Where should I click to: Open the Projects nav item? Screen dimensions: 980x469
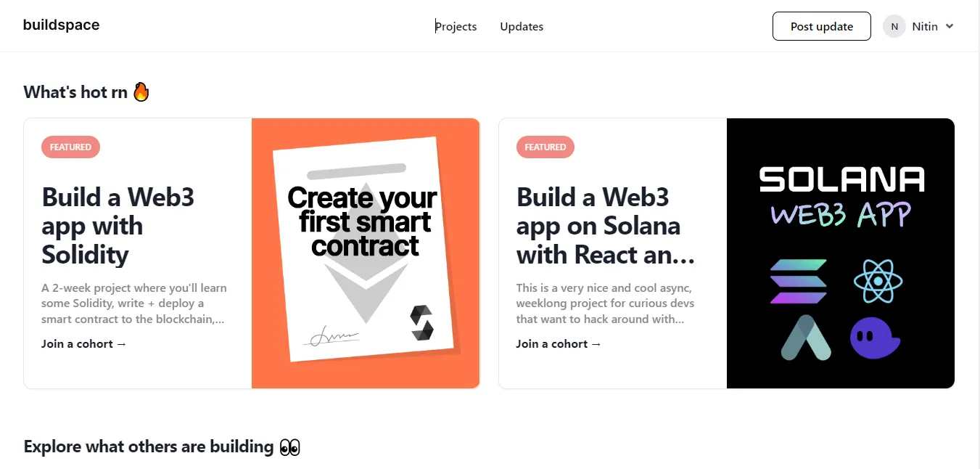pos(456,27)
